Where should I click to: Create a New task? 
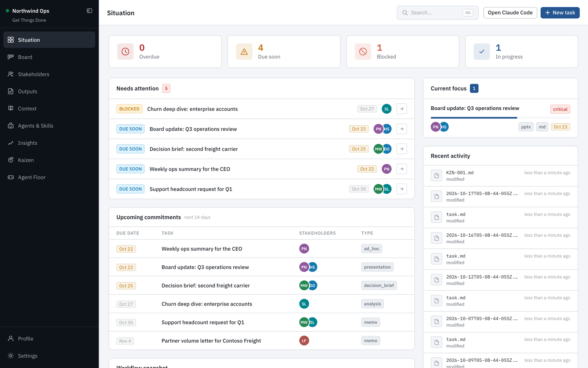560,13
